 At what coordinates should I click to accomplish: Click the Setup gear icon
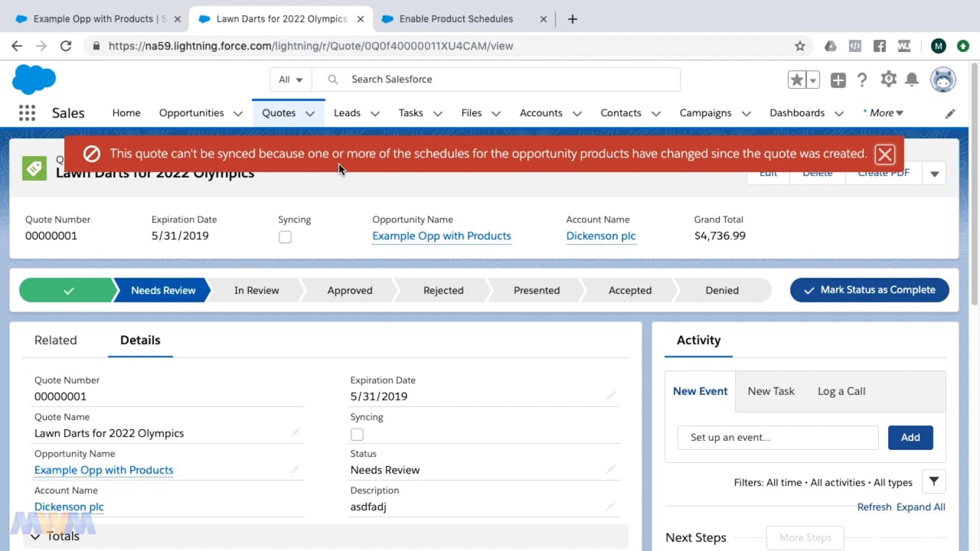coord(888,80)
